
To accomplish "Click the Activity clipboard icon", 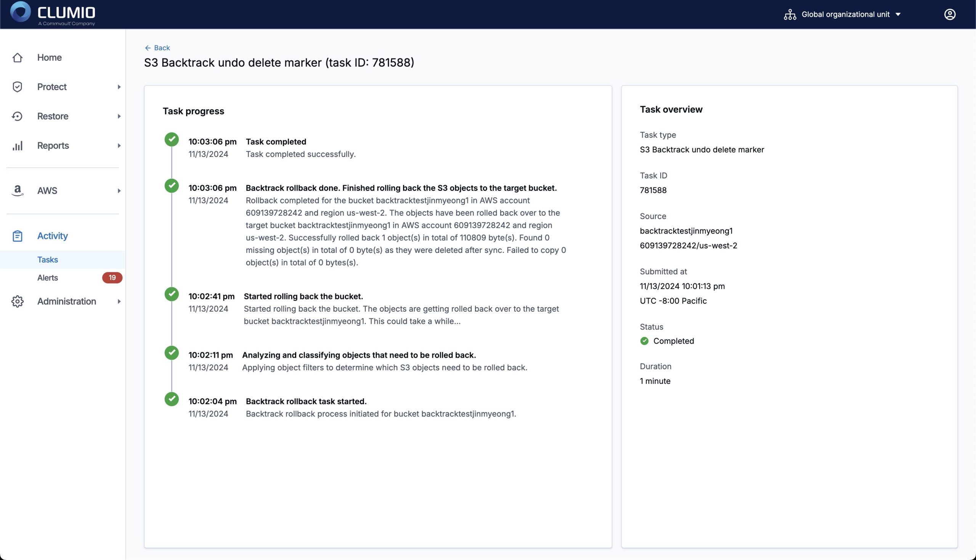I will coord(17,235).
